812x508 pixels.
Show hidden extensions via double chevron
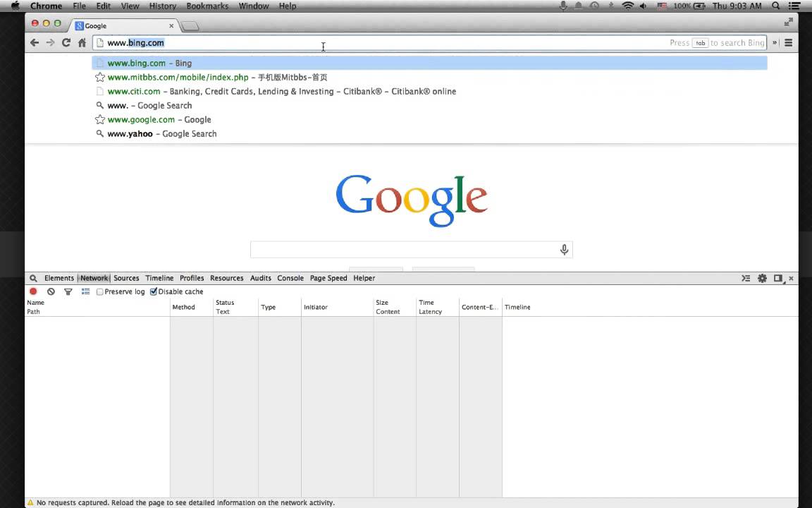coord(775,43)
